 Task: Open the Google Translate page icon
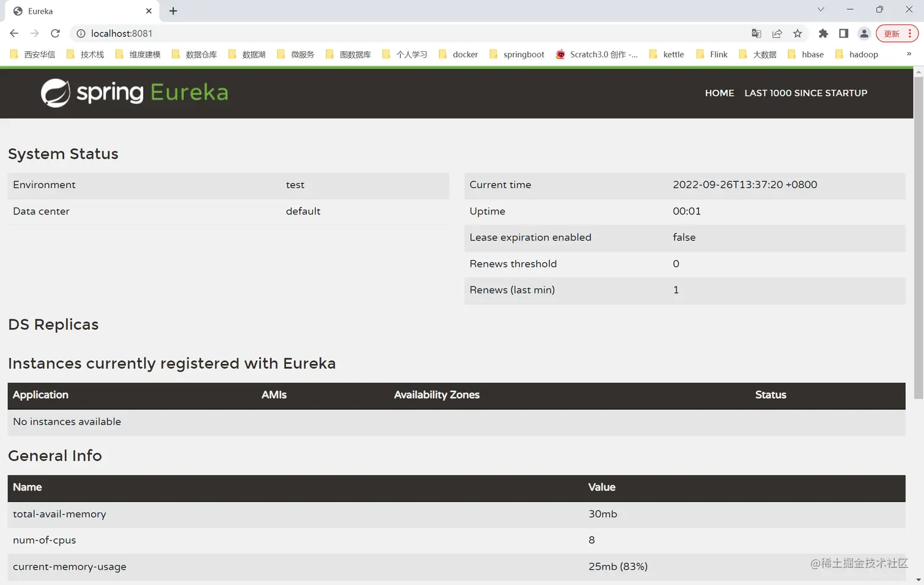pyautogui.click(x=757, y=34)
